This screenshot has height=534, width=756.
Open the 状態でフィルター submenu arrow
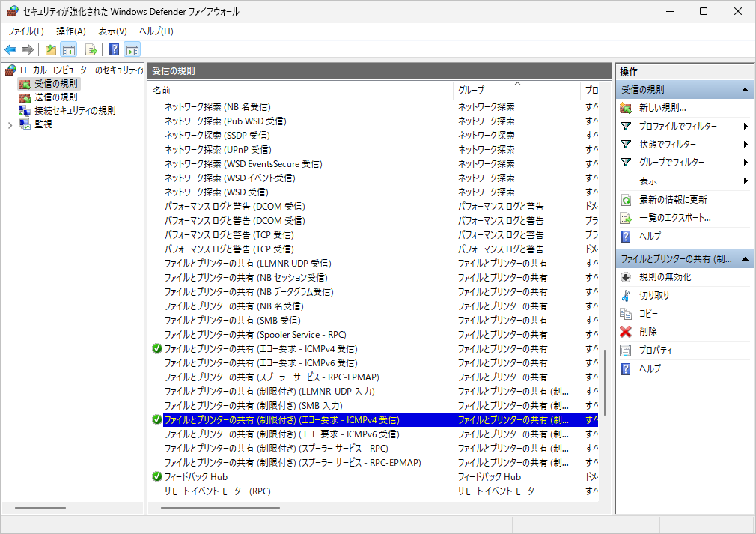[746, 145]
